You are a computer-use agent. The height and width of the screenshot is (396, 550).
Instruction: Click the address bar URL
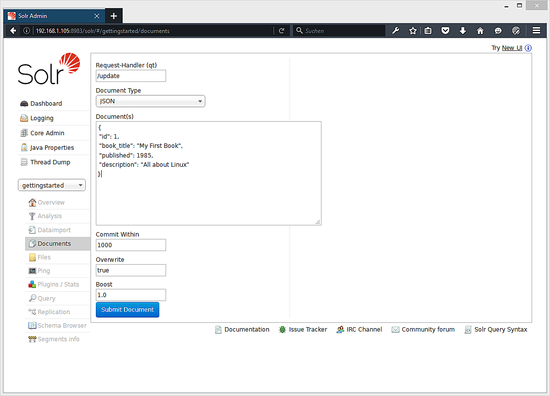pos(103,31)
